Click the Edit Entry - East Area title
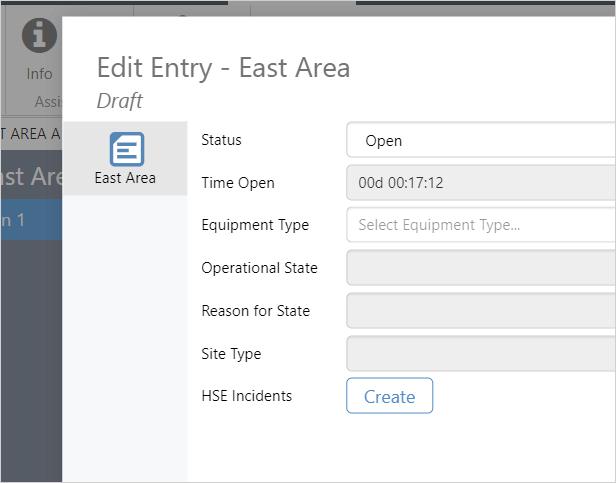Screen dimensions: 616x483 (x=223, y=68)
